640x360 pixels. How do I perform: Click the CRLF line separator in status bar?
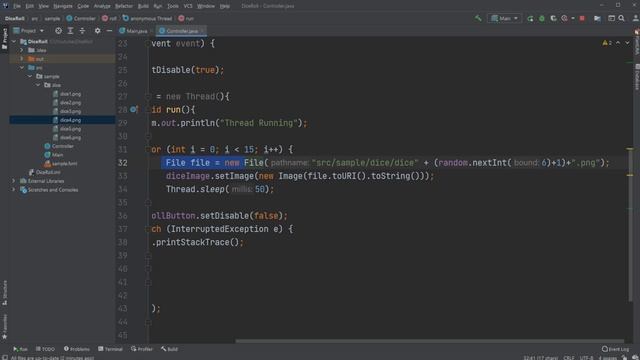pos(569,358)
